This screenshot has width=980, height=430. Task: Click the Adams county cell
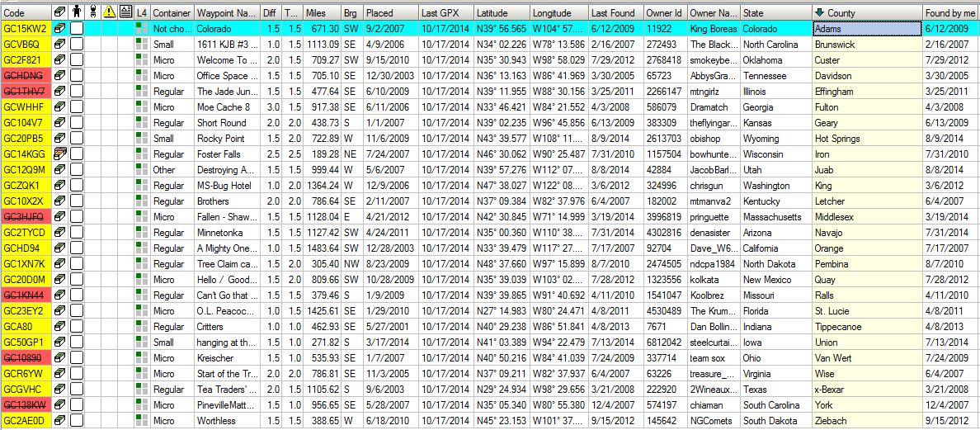pos(866,29)
